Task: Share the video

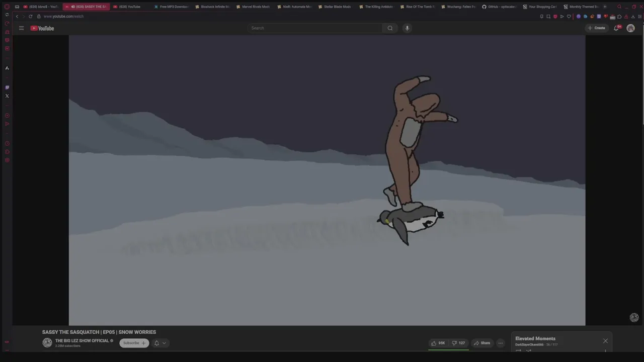Action: [x=481, y=343]
